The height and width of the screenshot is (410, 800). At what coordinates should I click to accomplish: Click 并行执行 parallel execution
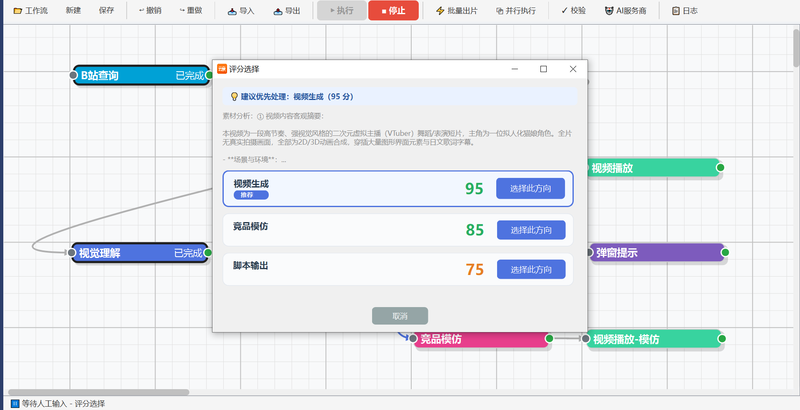pos(517,10)
